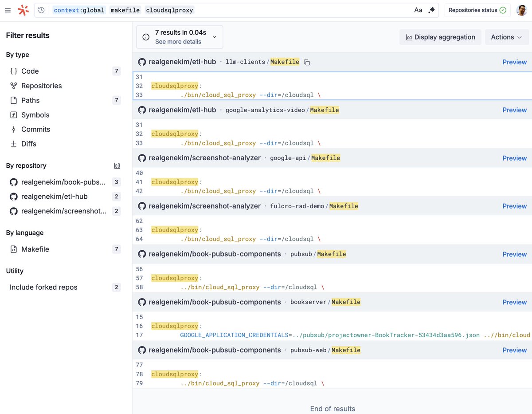This screenshot has height=414, width=532.
Task: Toggle case sensitivity Aa icon
Action: pos(418,10)
